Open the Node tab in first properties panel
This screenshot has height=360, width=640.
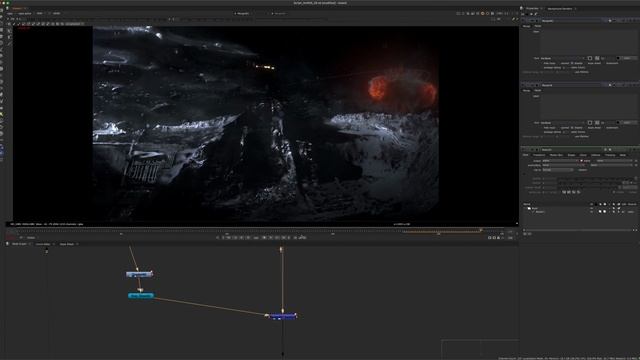[x=538, y=26]
